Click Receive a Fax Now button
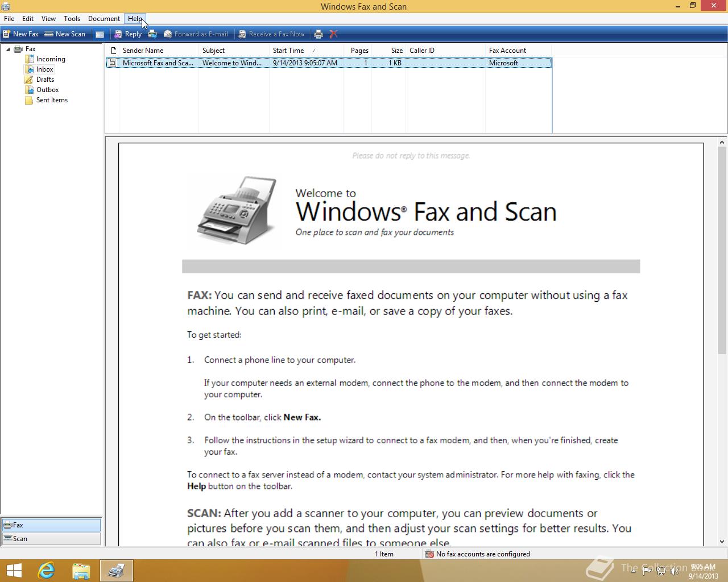Viewport: 728px width, 582px height. tap(271, 34)
